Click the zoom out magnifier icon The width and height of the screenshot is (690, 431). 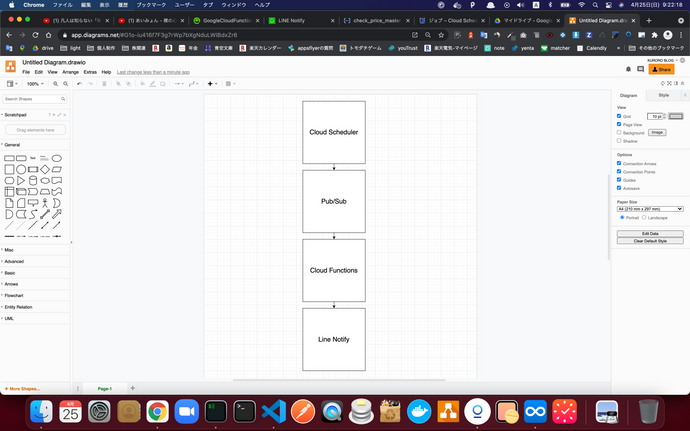pyautogui.click(x=66, y=84)
